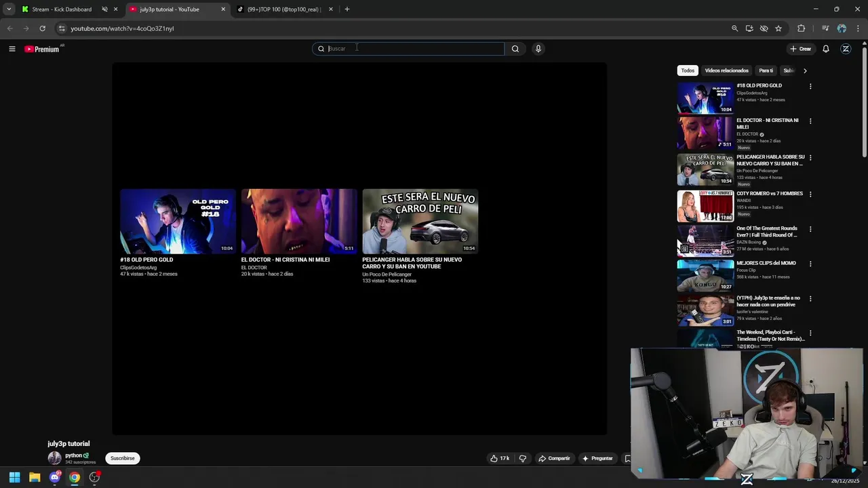Image resolution: width=868 pixels, height=488 pixels.
Task: Open File Explorer from taskbar
Action: tap(35, 477)
